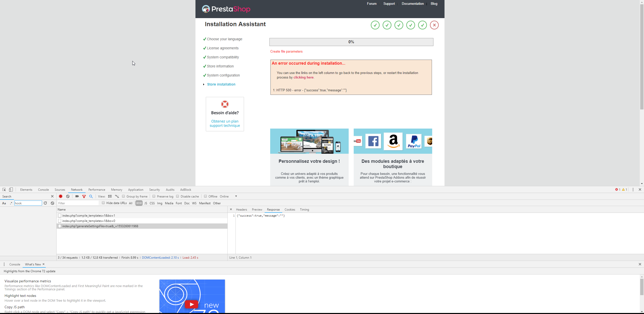
Task: Switch to large request rows view icon
Action: [x=110, y=196]
